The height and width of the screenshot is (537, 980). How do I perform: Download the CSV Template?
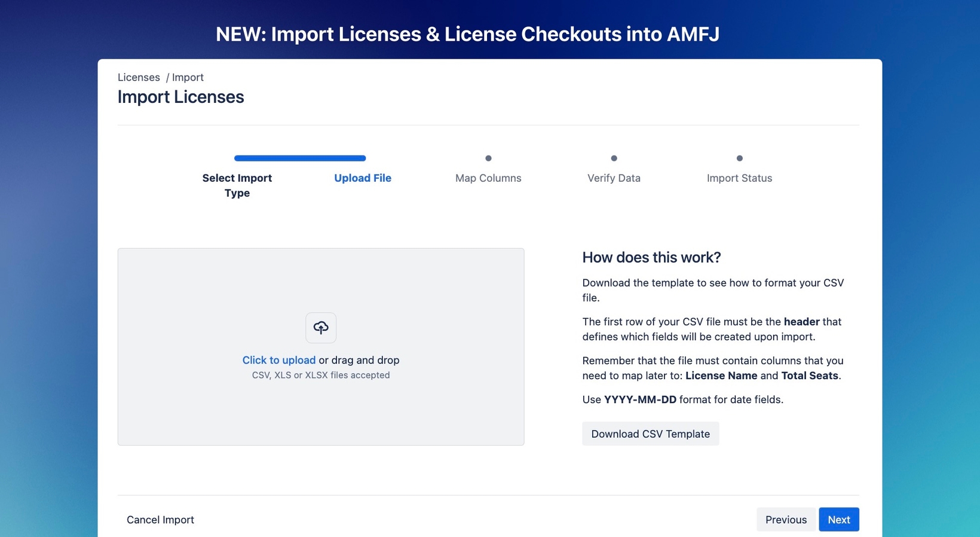click(650, 434)
